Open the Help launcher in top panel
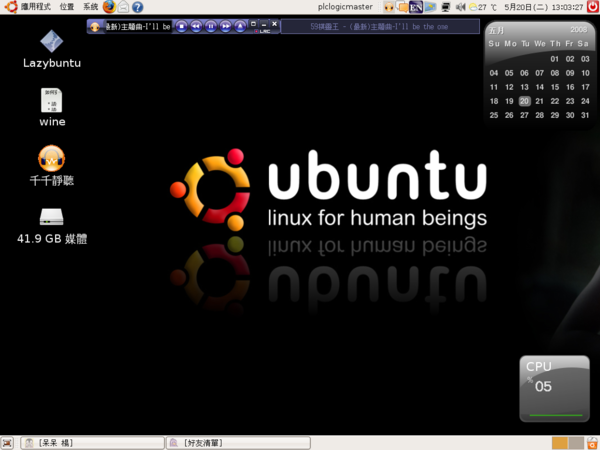The image size is (600, 450). pyautogui.click(x=137, y=7)
